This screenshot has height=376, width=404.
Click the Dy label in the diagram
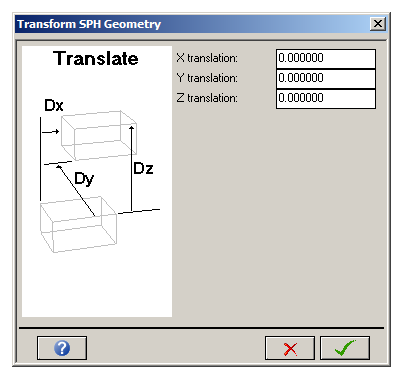pyautogui.click(x=84, y=179)
